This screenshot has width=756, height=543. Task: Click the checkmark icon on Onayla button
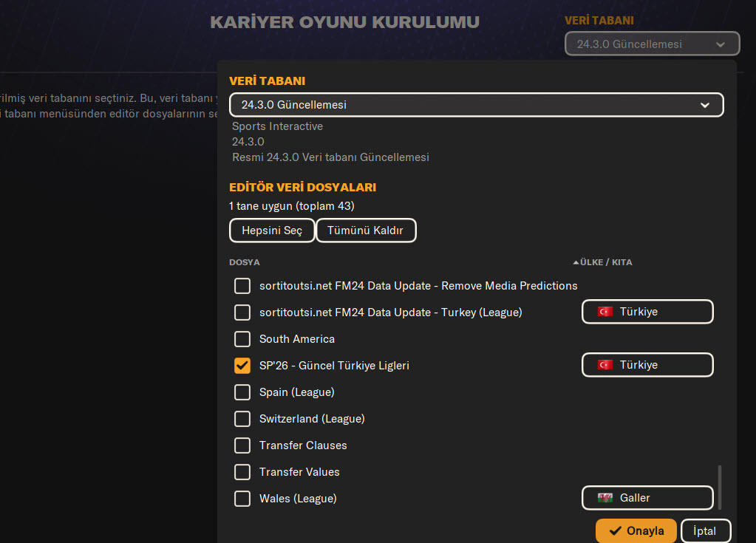pos(615,531)
